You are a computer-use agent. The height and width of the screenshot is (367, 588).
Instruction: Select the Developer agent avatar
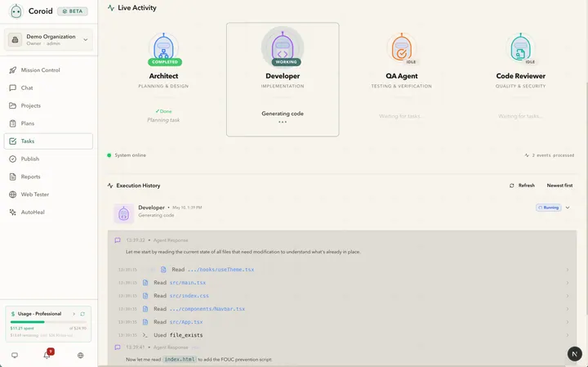point(283,47)
